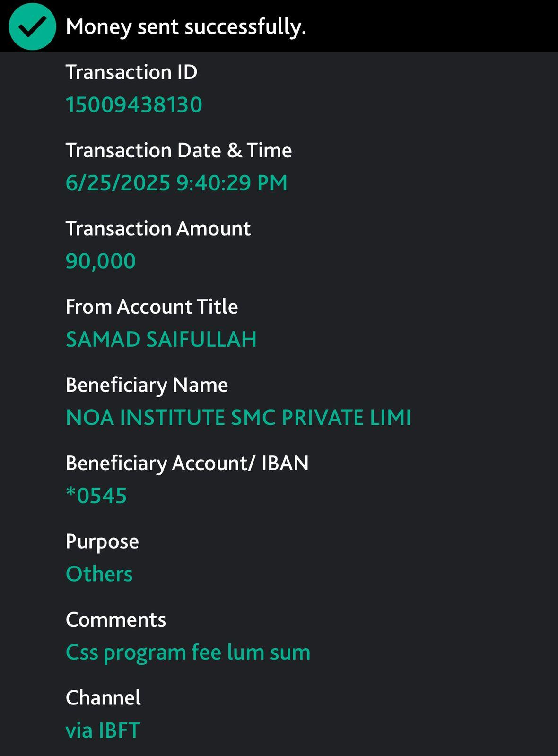
Task: Select the 90,000 transaction amount
Action: coord(101,261)
